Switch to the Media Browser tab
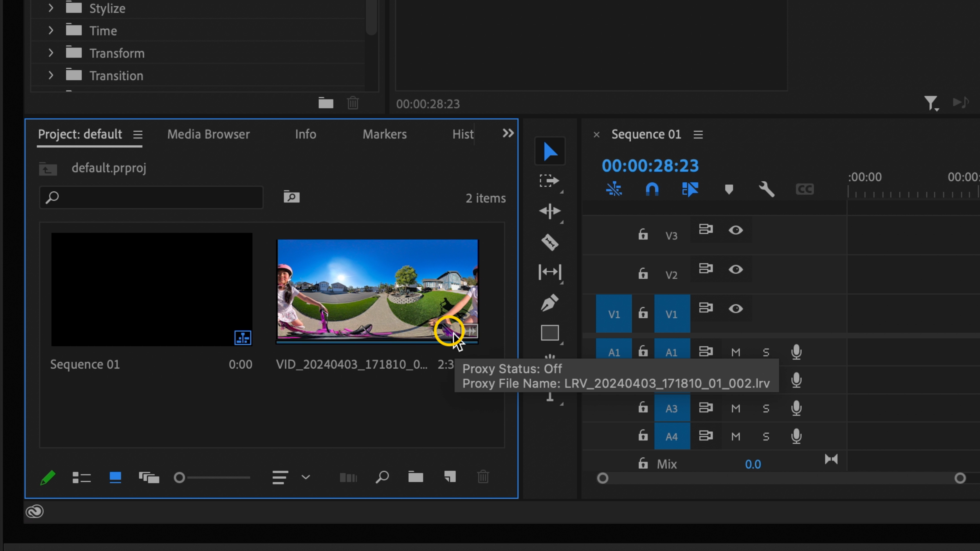The height and width of the screenshot is (551, 980). (208, 134)
